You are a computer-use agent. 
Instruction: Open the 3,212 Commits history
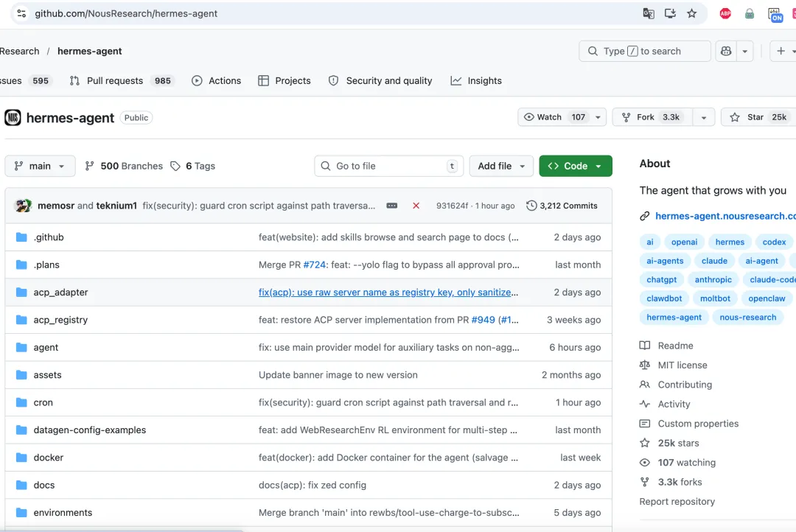[x=562, y=206]
